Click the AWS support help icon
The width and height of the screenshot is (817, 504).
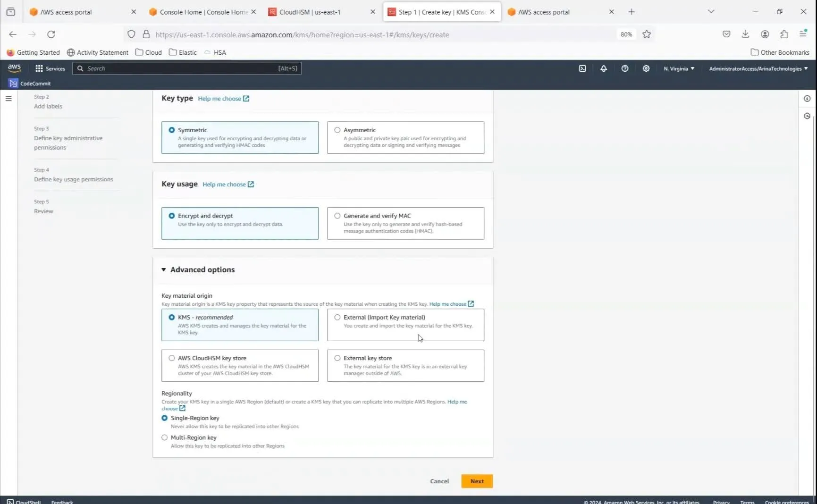[625, 68]
